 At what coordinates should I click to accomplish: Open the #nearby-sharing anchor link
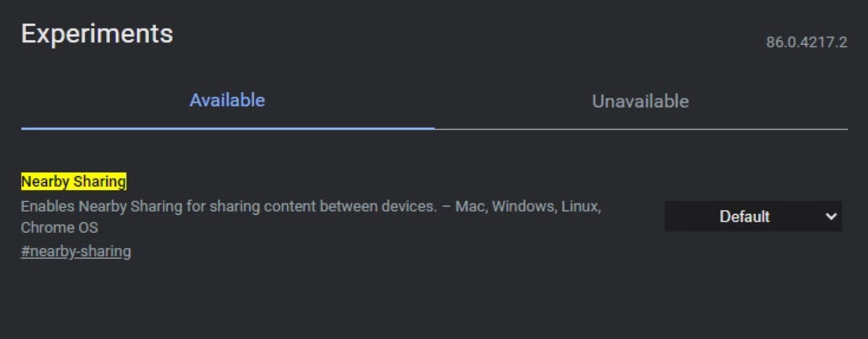click(x=76, y=251)
